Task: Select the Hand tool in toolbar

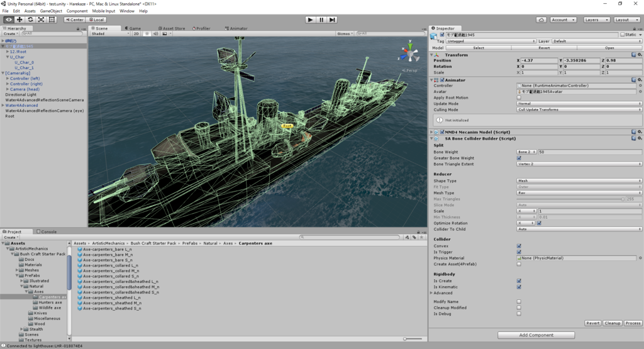Action: click(x=9, y=19)
